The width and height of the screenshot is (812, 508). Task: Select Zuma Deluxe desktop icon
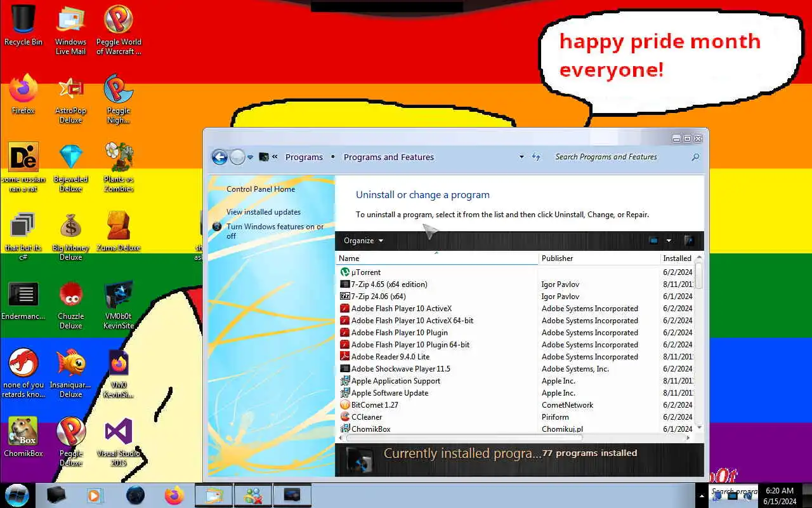[119, 231]
